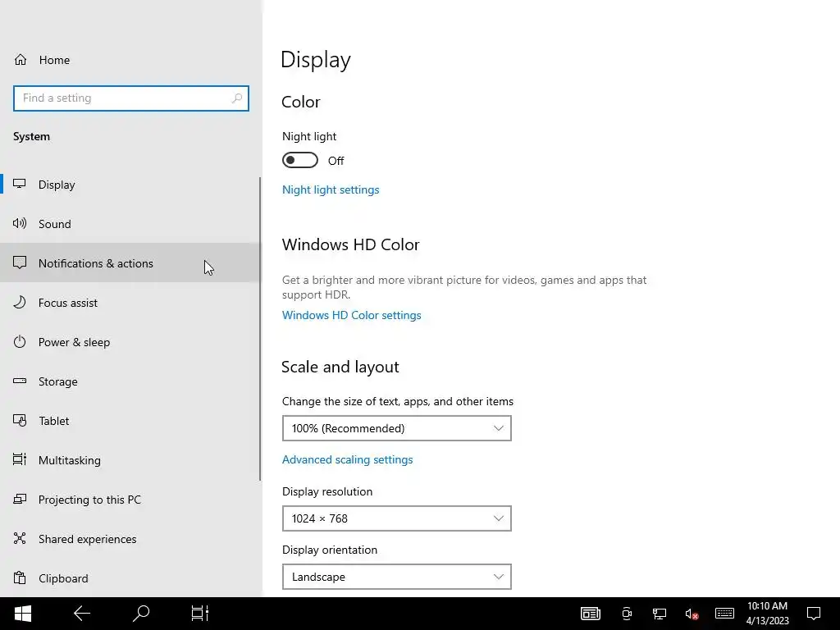Open Advanced scaling settings link
Screen dimensions: 840x630
[347, 459]
